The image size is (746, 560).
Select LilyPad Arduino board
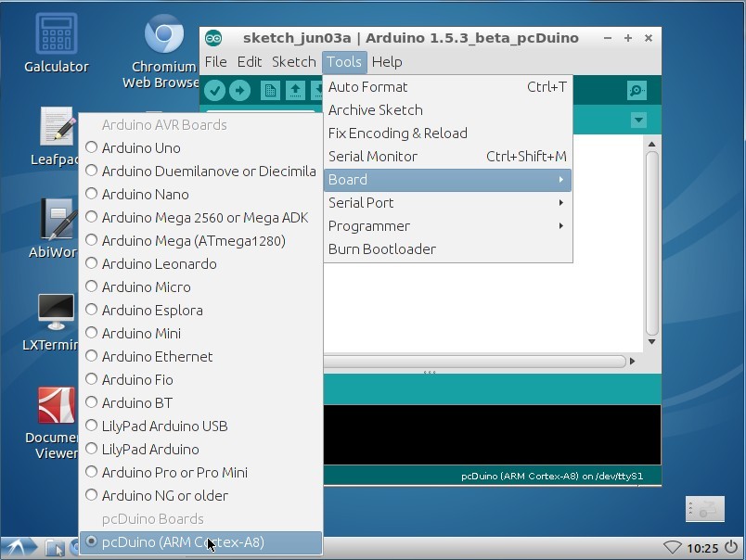(x=200, y=450)
